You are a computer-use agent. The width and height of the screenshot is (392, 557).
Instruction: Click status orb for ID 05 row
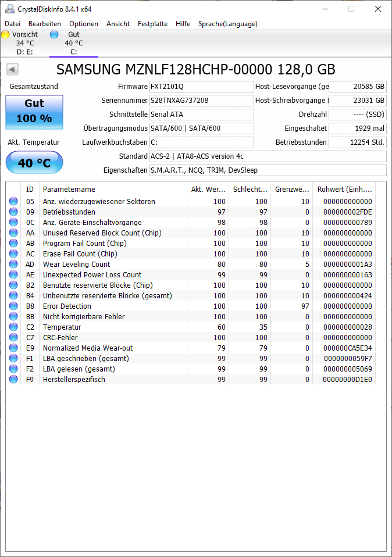click(x=13, y=201)
